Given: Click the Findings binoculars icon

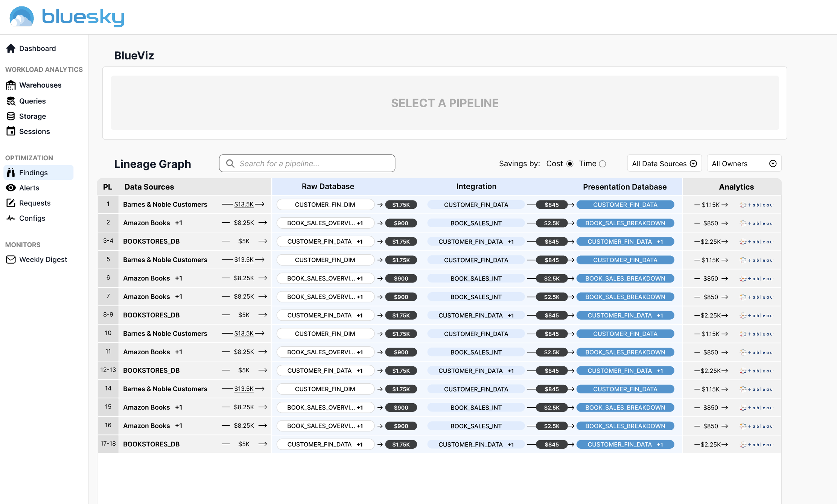Looking at the screenshot, I should [11, 173].
